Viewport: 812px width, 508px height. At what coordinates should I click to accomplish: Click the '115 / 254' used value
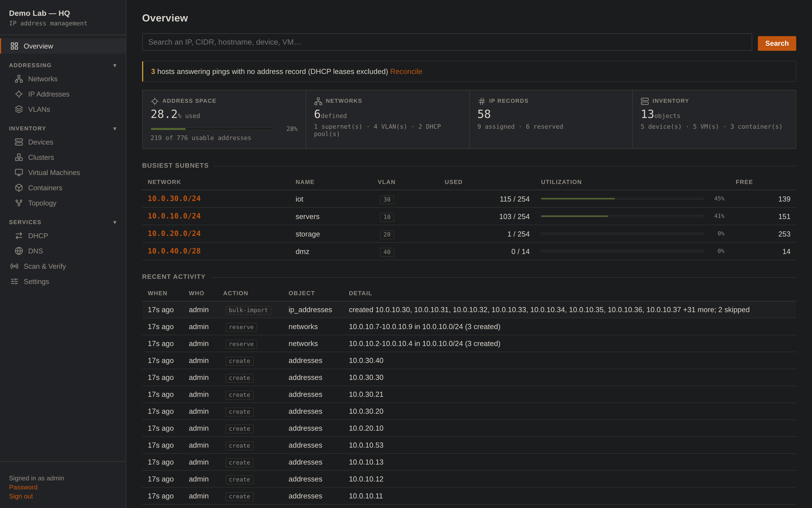(515, 199)
